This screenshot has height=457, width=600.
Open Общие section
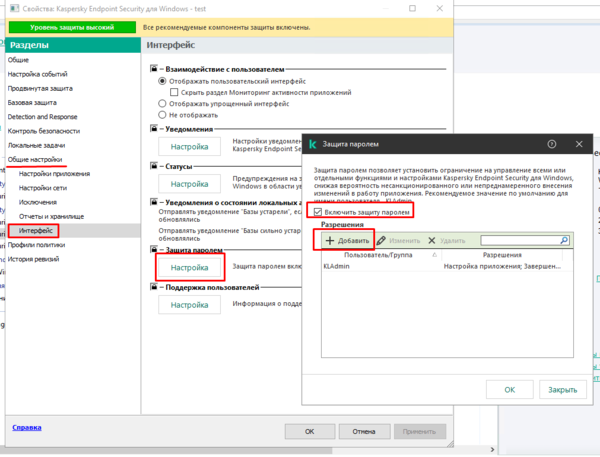tap(18, 60)
